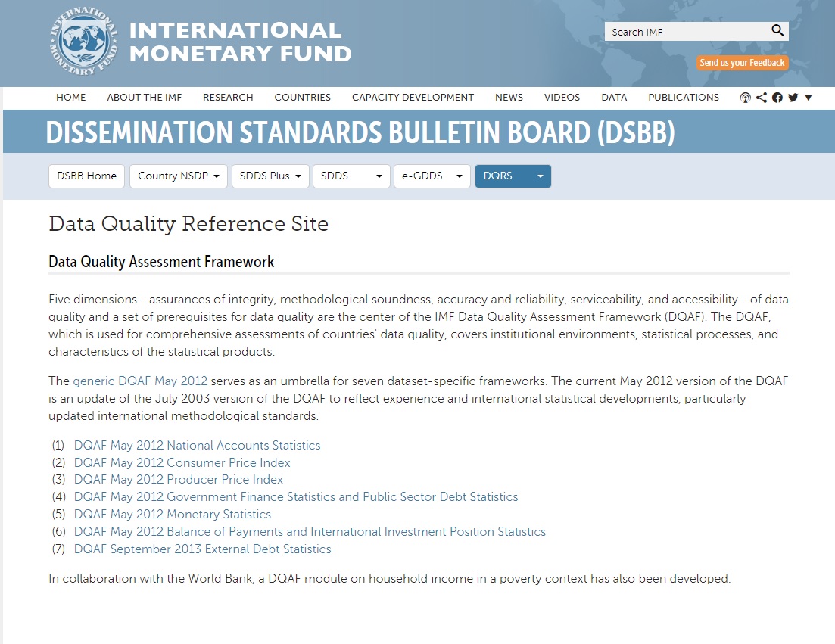This screenshot has height=644, width=835.
Task: Open the SDDS dropdown
Action: [x=351, y=176]
